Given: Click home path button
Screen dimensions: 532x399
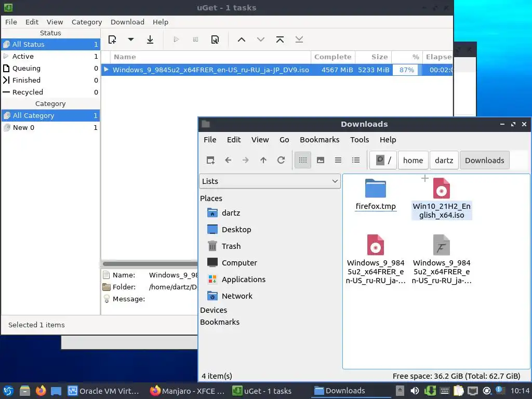Looking at the screenshot, I should coord(413,160).
